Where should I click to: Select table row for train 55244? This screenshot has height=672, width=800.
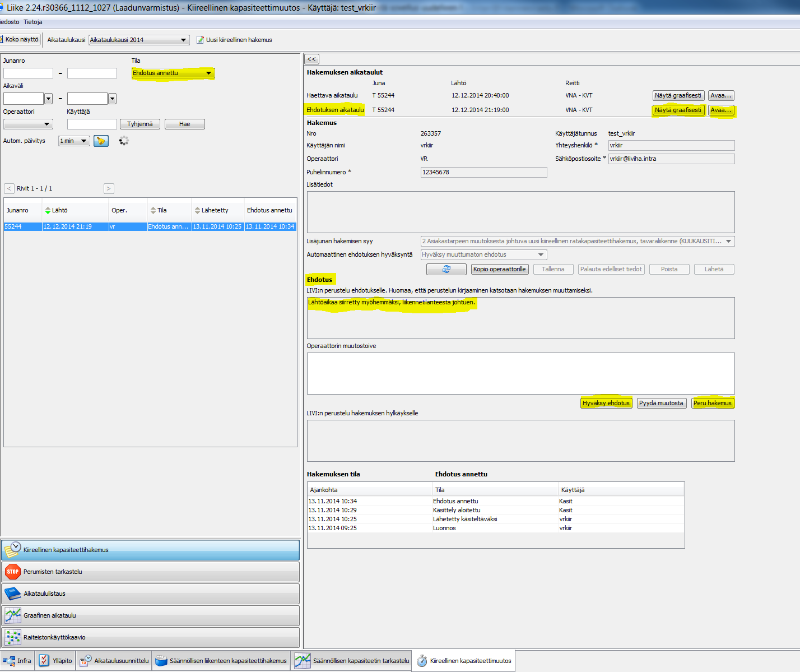pos(150,226)
